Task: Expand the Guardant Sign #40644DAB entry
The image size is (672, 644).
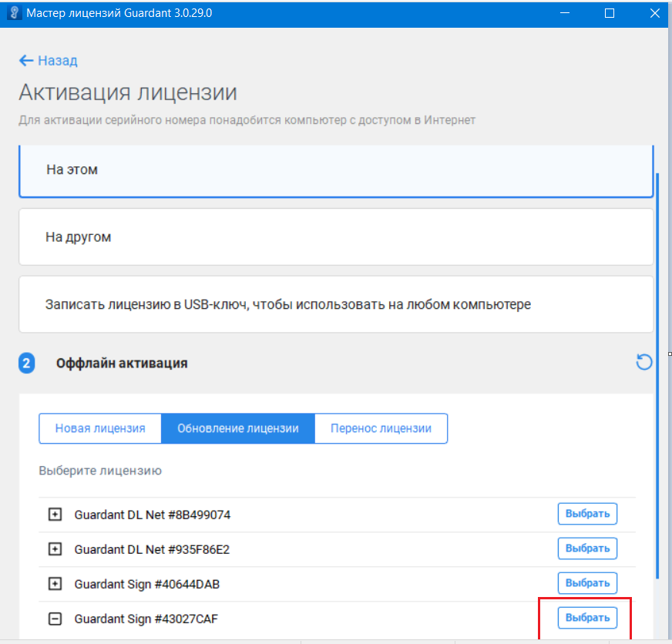Action: pyautogui.click(x=55, y=584)
